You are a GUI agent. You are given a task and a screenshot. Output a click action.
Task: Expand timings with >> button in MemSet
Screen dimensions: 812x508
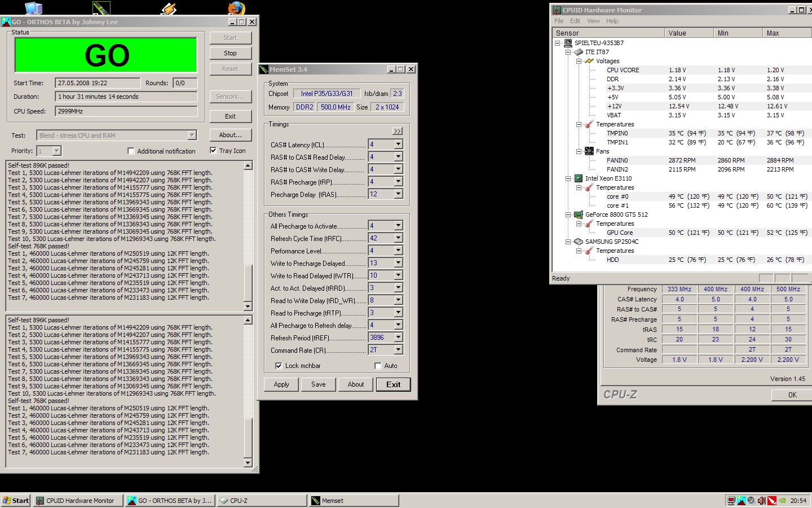[398, 131]
